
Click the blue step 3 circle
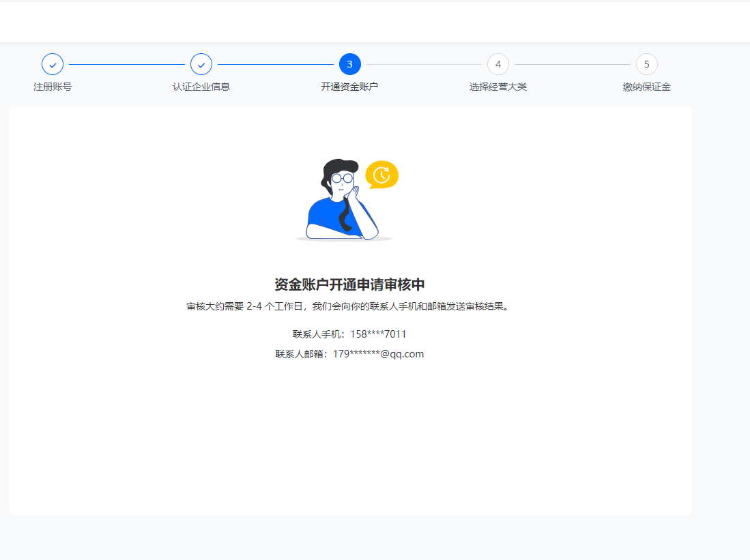pyautogui.click(x=349, y=64)
